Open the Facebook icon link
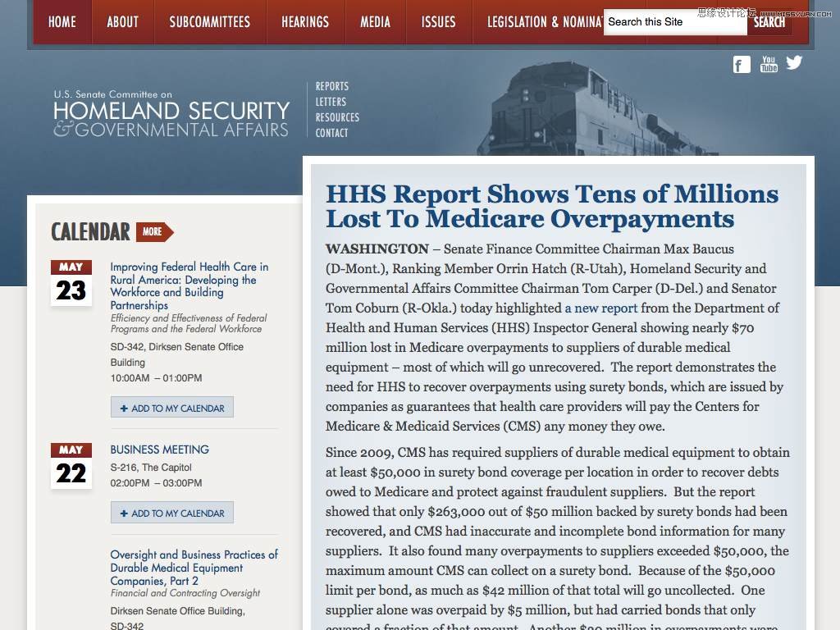The height and width of the screenshot is (630, 840). 742,65
